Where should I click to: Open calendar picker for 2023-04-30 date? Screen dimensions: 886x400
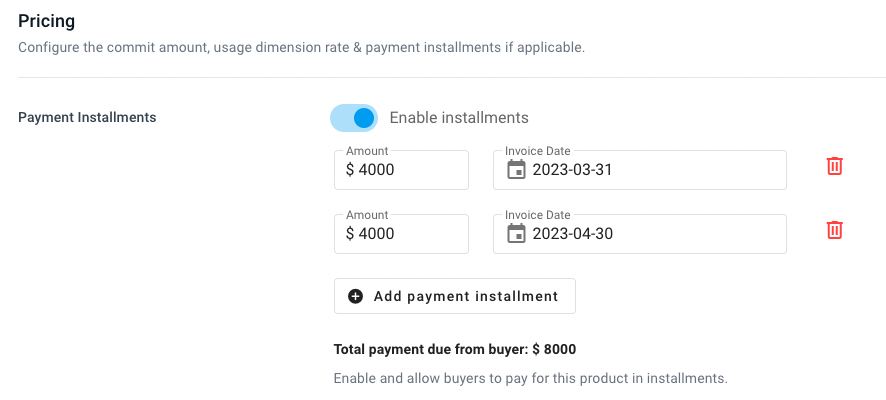(516, 233)
